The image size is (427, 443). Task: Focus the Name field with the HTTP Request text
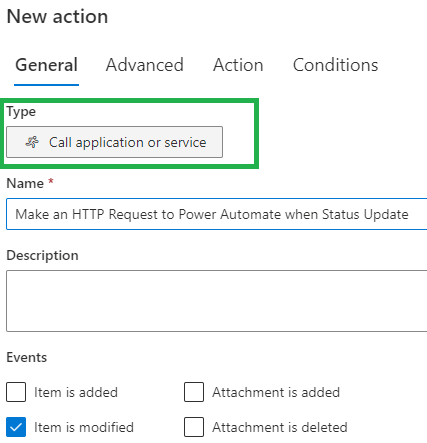click(x=217, y=214)
